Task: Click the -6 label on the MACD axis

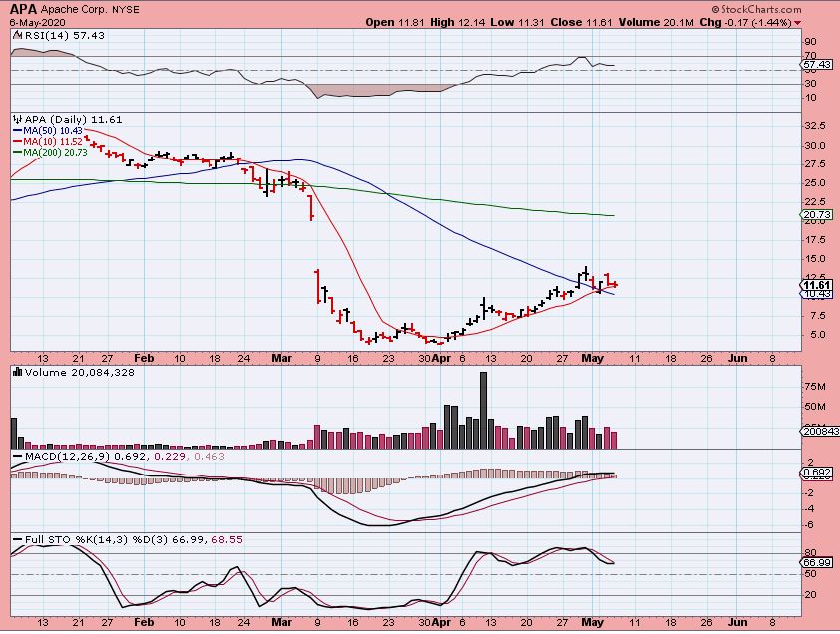Action: pyautogui.click(x=809, y=525)
